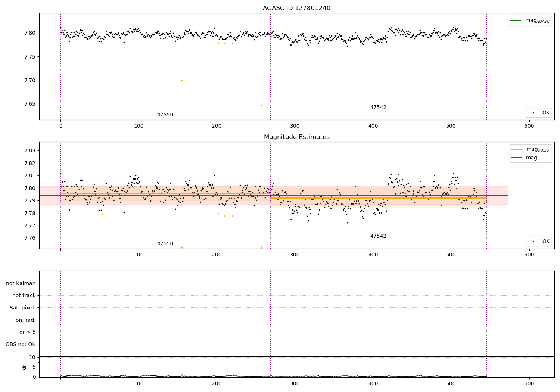Click the 'Ion. rad.' row label

(x=25, y=320)
